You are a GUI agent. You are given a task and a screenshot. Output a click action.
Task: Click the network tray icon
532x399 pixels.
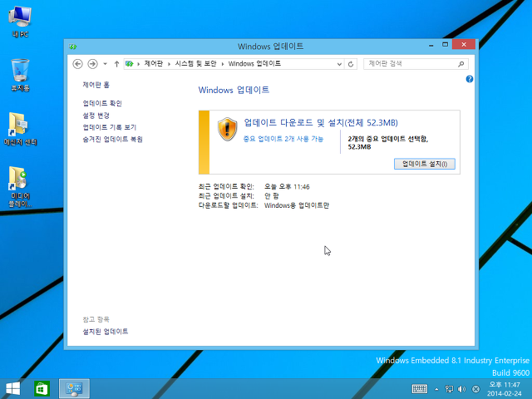(449, 389)
